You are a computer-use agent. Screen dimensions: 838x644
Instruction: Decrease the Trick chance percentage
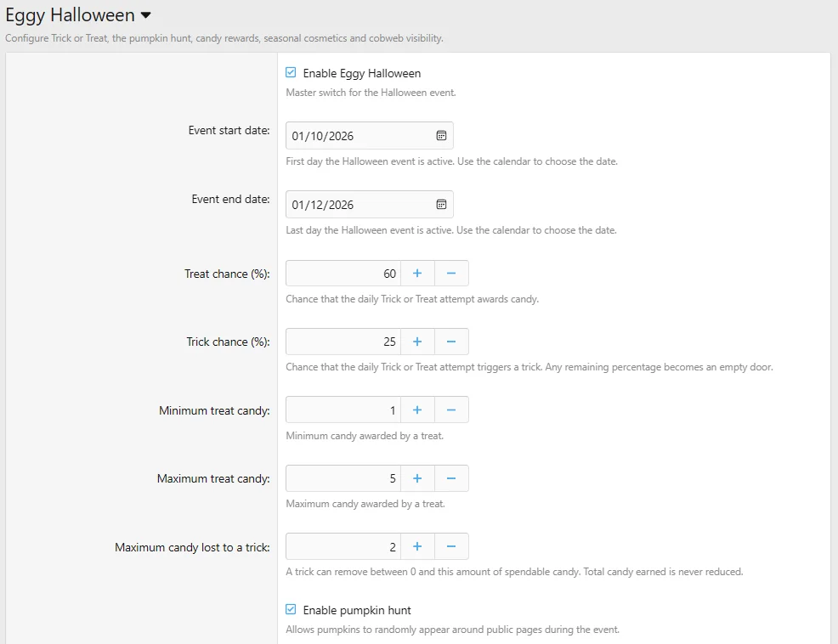(x=451, y=342)
